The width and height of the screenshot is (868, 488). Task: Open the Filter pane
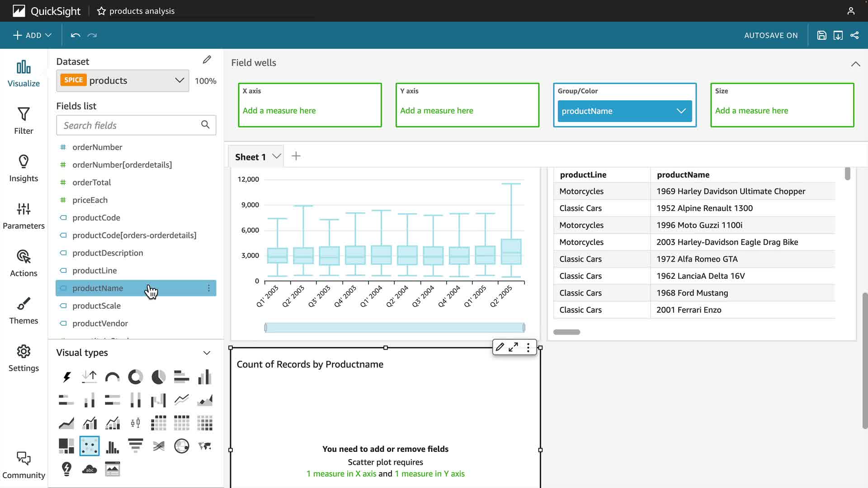[24, 121]
